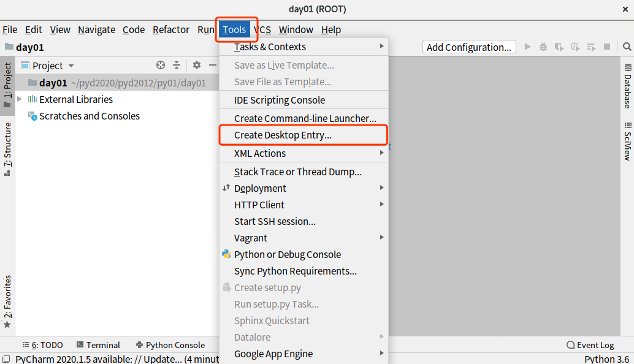Open the File menu

coord(10,29)
